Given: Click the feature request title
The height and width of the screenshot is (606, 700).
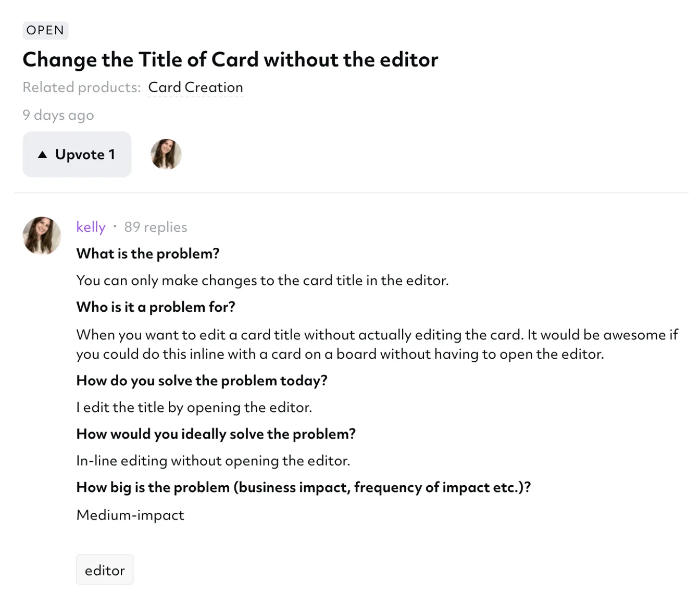Looking at the screenshot, I should click(x=230, y=59).
